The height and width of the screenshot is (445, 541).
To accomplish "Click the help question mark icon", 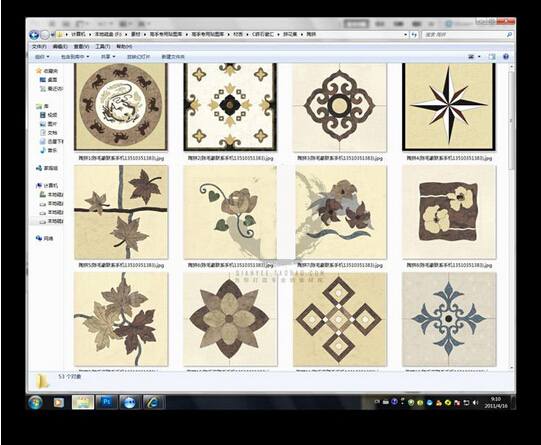I will click(505, 57).
